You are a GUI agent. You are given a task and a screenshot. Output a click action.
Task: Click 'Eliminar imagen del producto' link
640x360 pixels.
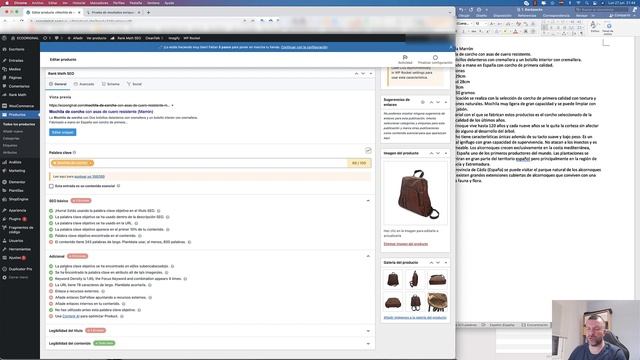(406, 244)
